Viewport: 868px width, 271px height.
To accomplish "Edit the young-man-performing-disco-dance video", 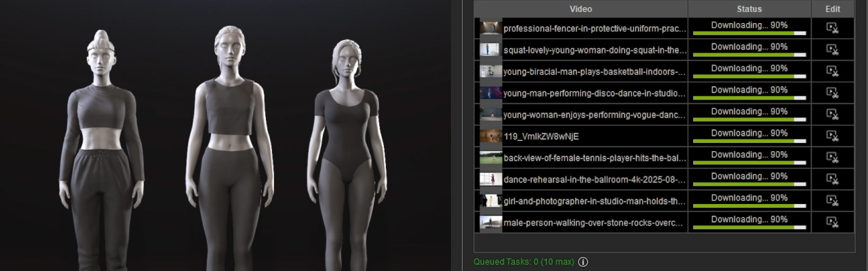I will 832,93.
